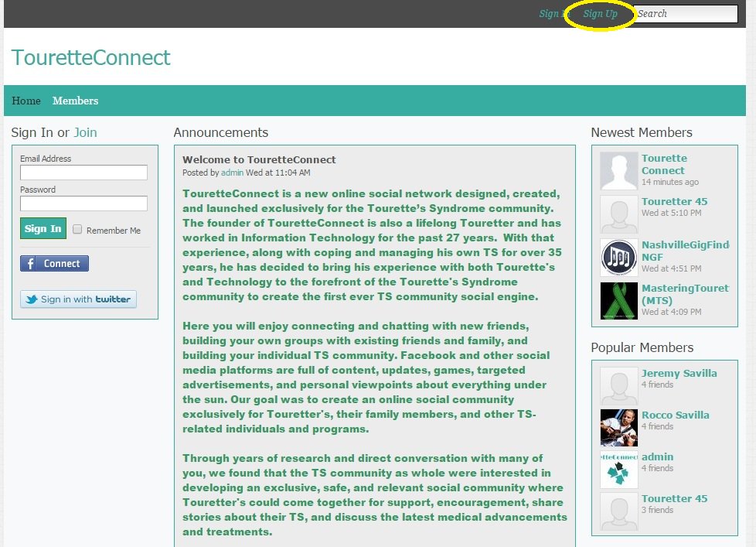Open Rocco Savilla's profile photo
Viewport: 756px width, 547px height.
coord(618,426)
